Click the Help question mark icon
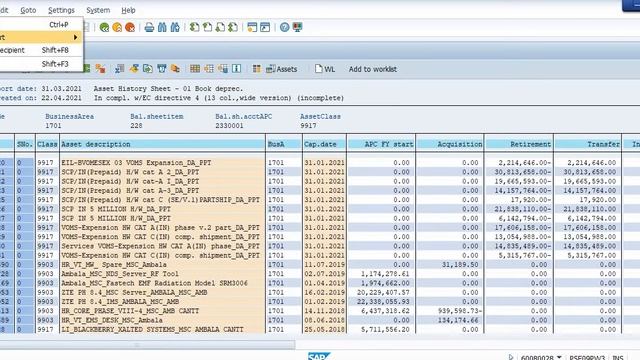Screen dimensions: 640x360 (x=284, y=27)
